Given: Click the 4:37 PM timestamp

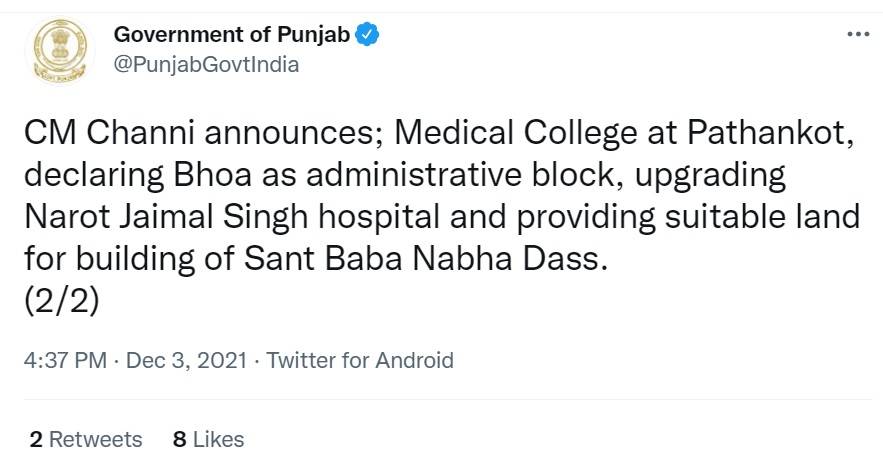Looking at the screenshot, I should click(x=65, y=360).
